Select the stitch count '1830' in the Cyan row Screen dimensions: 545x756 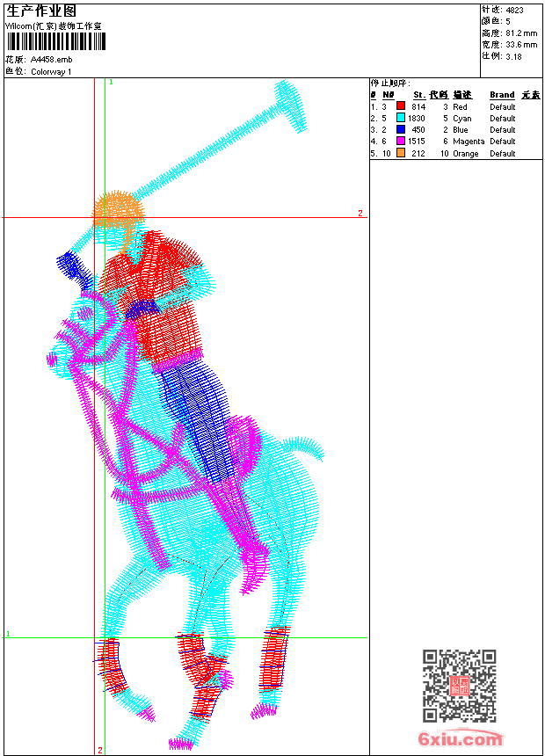(x=417, y=118)
